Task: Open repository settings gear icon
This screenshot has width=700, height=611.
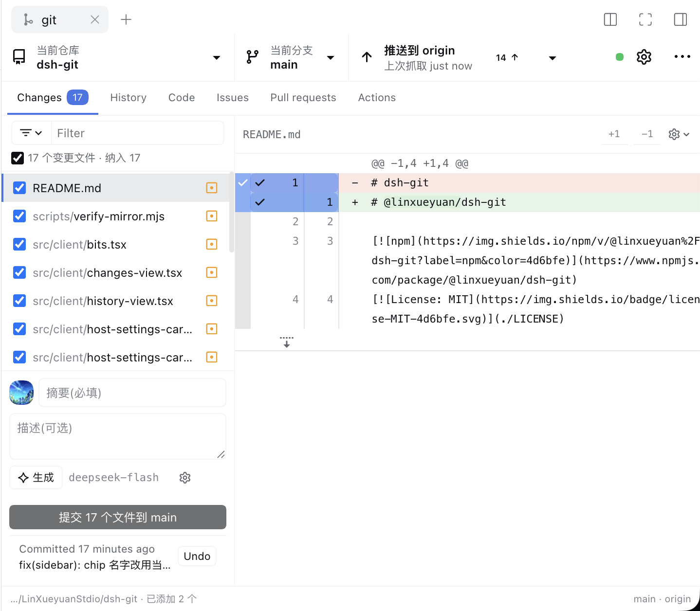Action: 644,57
